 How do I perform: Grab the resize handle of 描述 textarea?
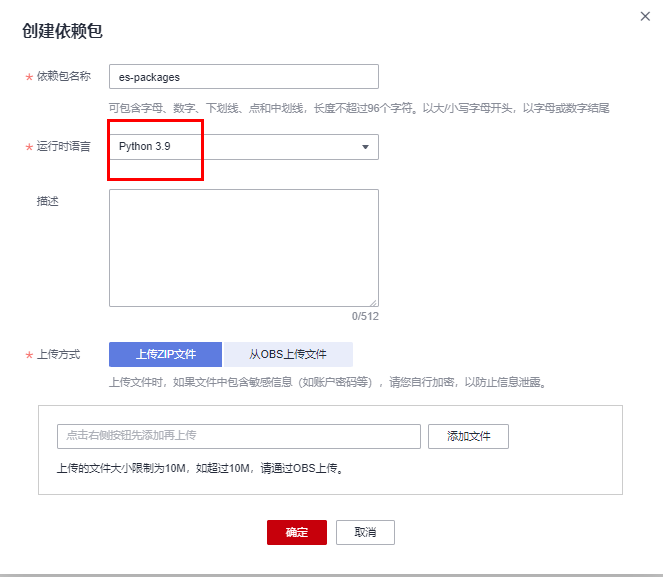point(374,303)
